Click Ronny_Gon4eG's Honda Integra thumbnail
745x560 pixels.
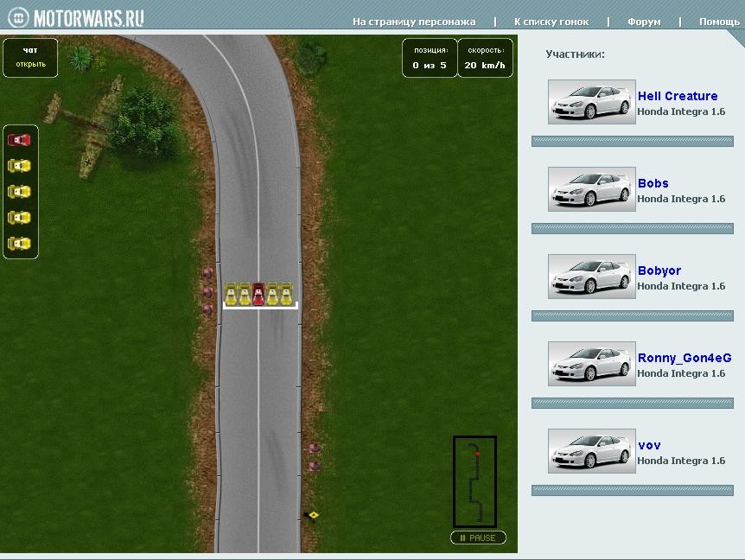click(x=591, y=364)
